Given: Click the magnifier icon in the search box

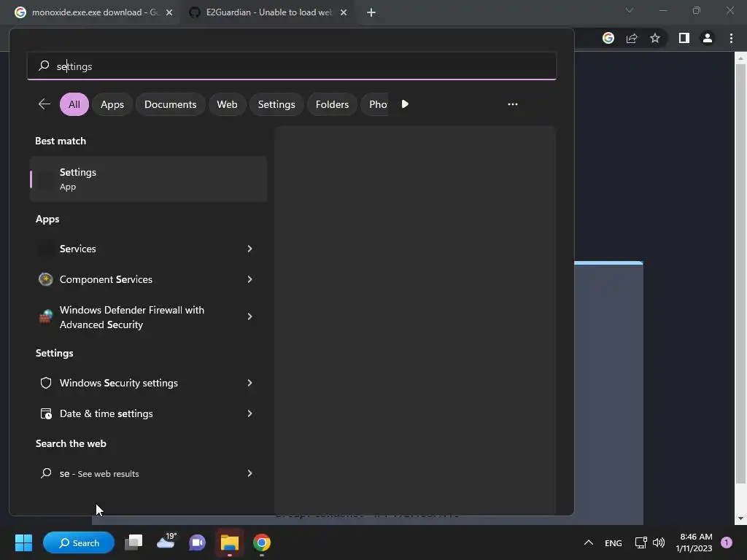Looking at the screenshot, I should pos(44,66).
